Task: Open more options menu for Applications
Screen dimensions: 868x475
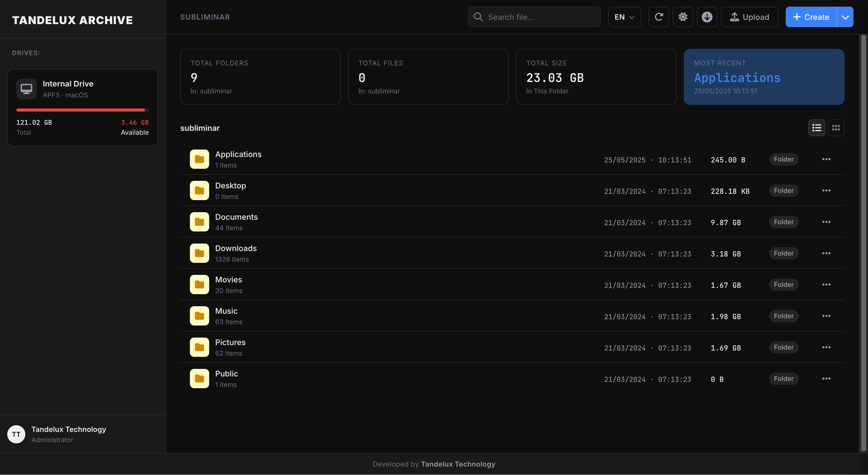Action: pyautogui.click(x=826, y=159)
